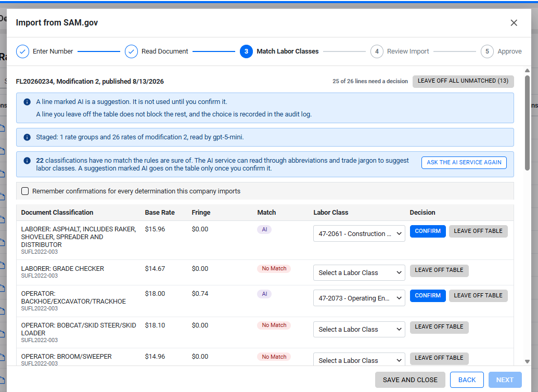Open labor class dropdown for BOBCAT/SKID STEER
Screen dimensions: 538x392
point(359,329)
